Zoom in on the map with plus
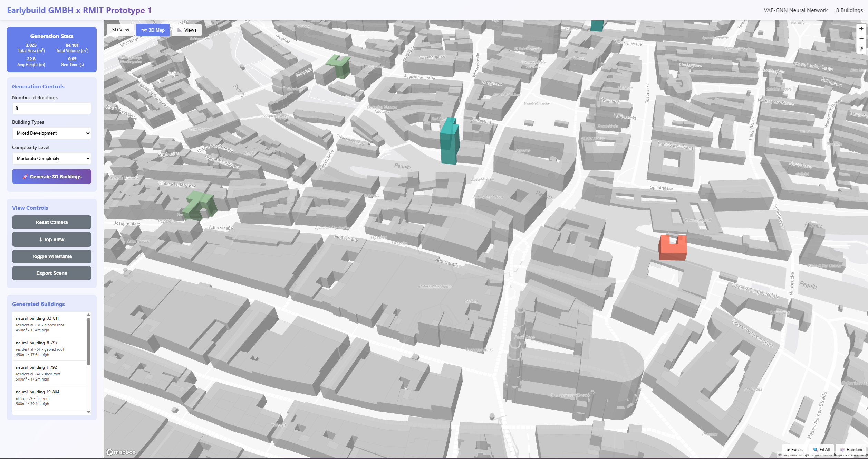Viewport: 868px width, 459px height. coord(861,29)
